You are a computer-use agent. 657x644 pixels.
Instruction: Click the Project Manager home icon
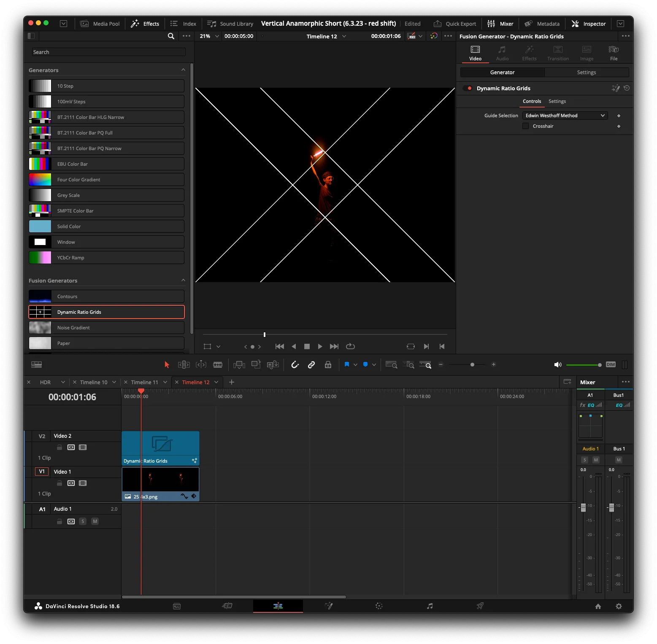click(598, 606)
